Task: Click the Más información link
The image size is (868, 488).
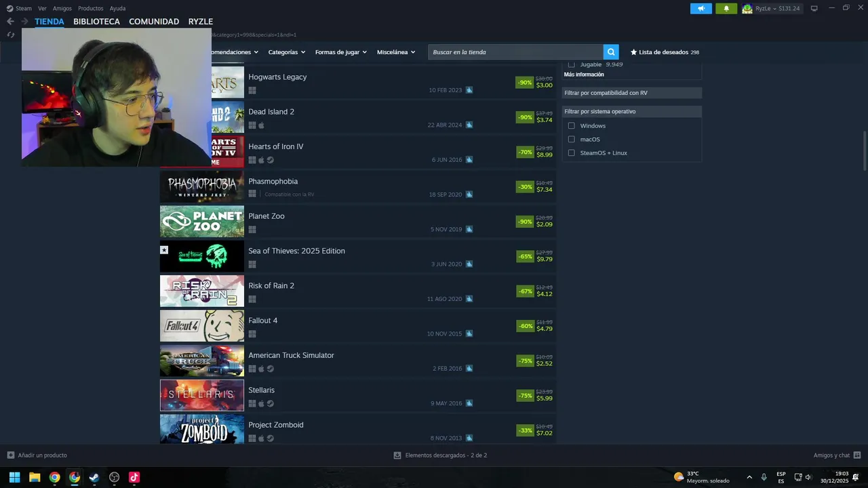Action: [x=584, y=75]
